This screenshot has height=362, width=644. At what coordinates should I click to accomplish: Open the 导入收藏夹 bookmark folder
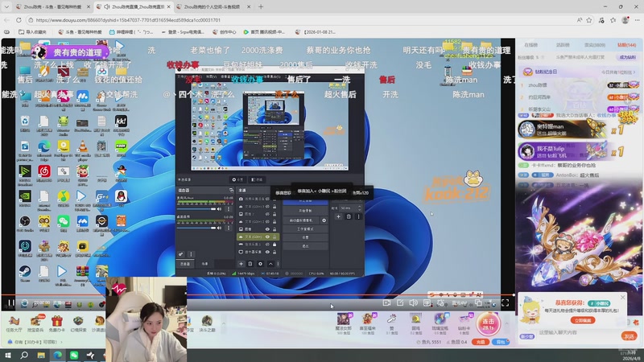pyautogui.click(x=32, y=31)
